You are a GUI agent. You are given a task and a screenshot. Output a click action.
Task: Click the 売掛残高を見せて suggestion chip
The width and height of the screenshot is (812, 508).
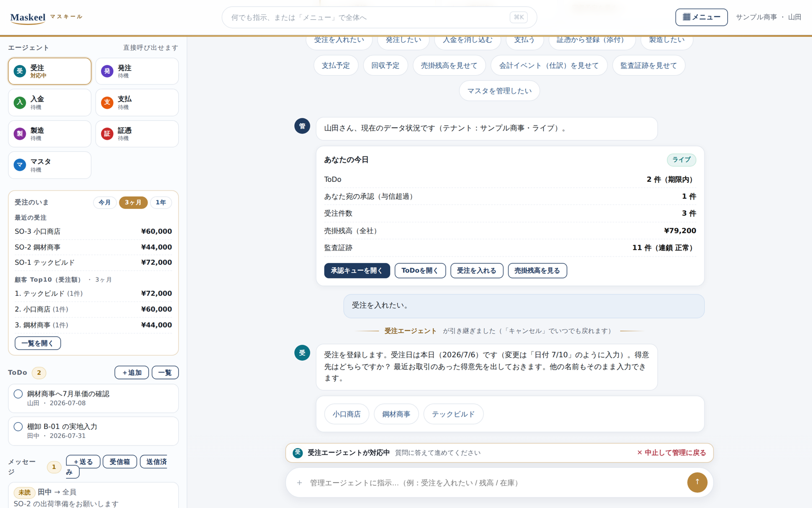coord(449,66)
